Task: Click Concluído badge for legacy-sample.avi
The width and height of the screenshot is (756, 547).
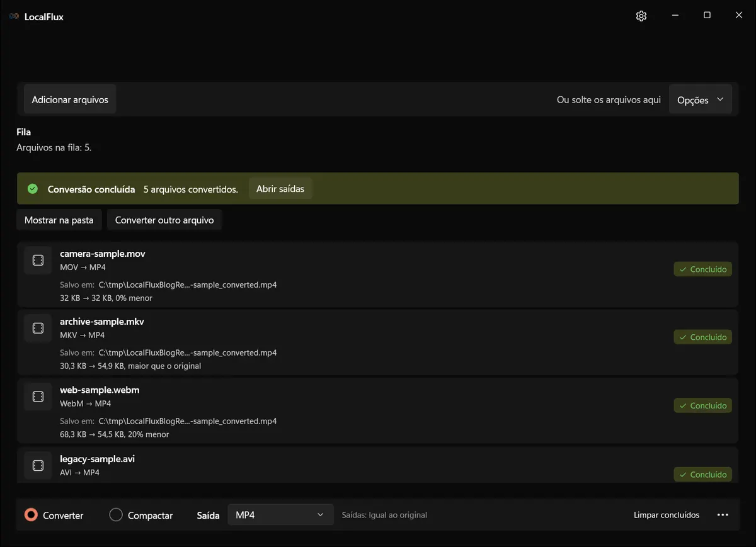Action: tap(703, 475)
